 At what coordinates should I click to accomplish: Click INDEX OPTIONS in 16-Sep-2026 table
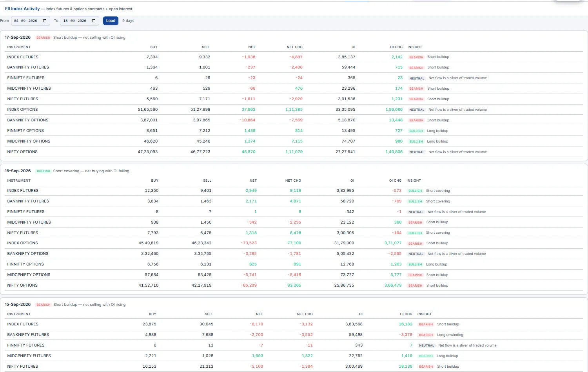(22, 243)
